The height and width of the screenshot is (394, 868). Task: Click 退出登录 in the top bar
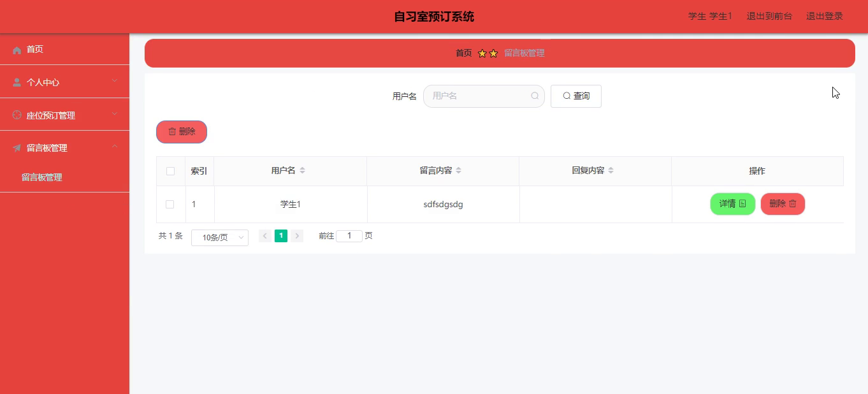(x=825, y=17)
